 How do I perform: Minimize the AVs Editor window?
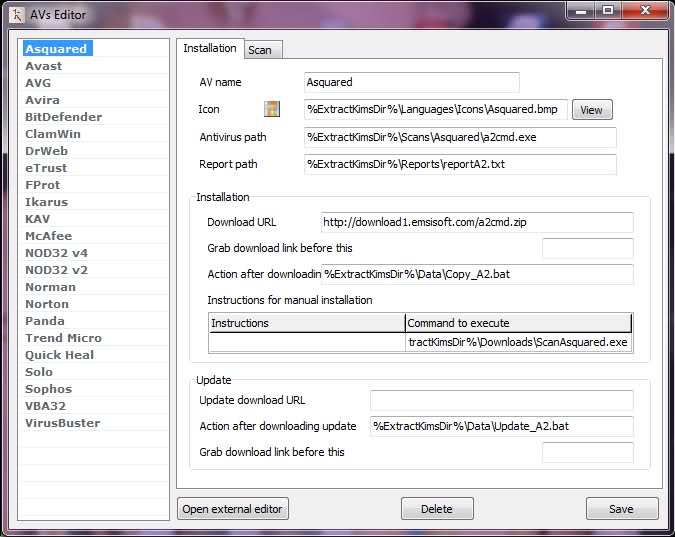[x=581, y=11]
